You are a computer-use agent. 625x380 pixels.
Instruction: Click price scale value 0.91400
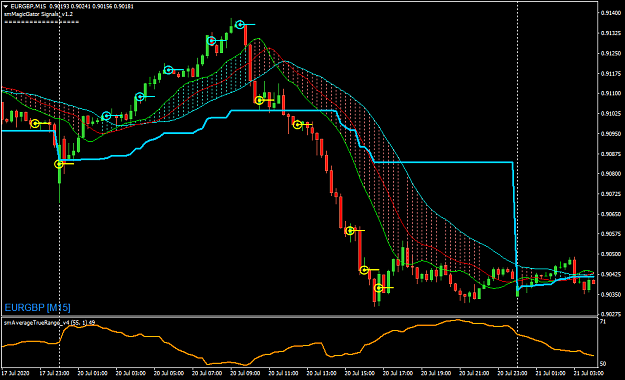[611, 13]
